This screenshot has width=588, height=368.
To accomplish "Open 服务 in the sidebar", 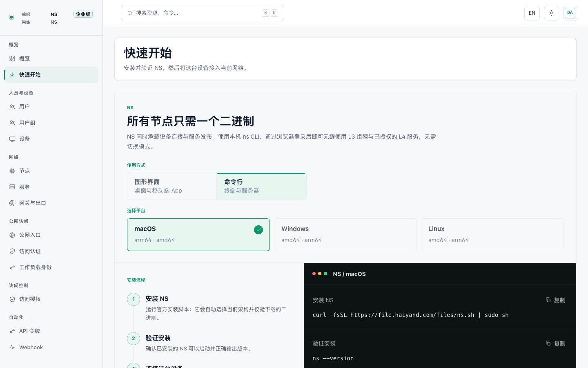I will point(51,187).
